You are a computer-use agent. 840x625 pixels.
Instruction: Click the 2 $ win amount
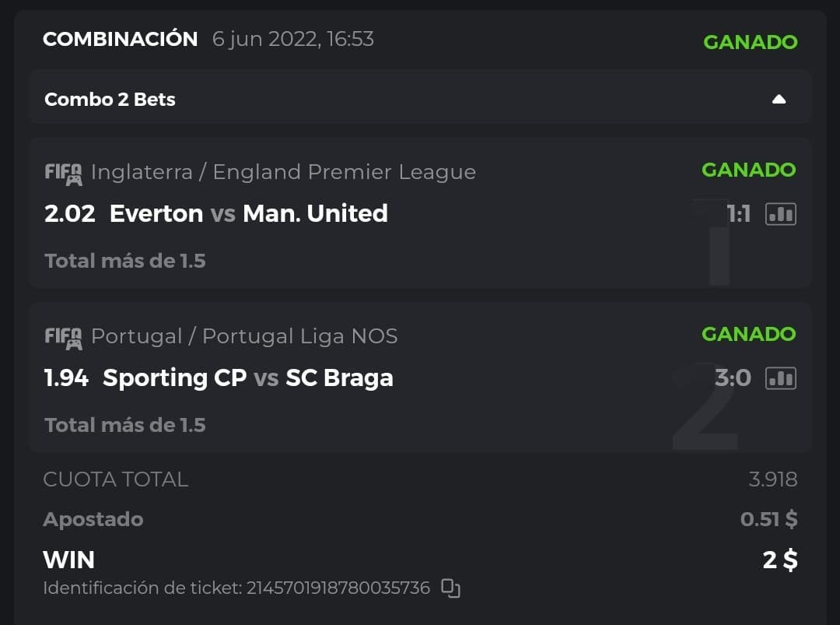coord(779,560)
